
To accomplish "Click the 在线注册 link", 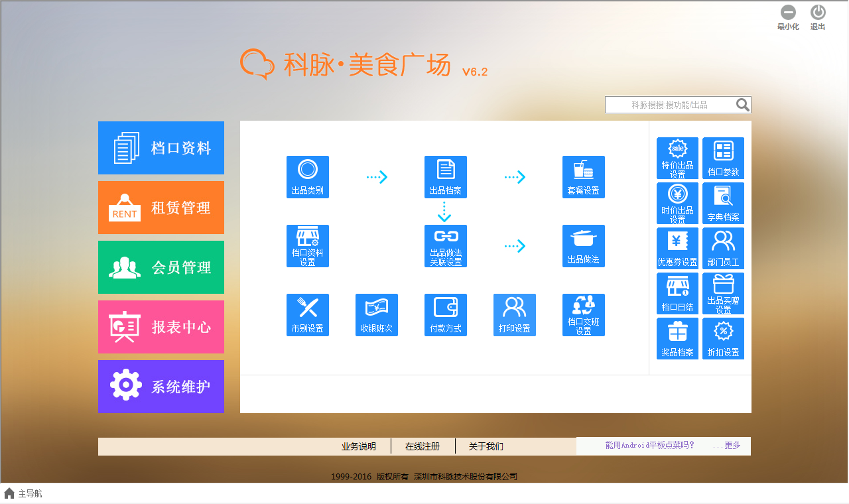I will pyautogui.click(x=423, y=446).
